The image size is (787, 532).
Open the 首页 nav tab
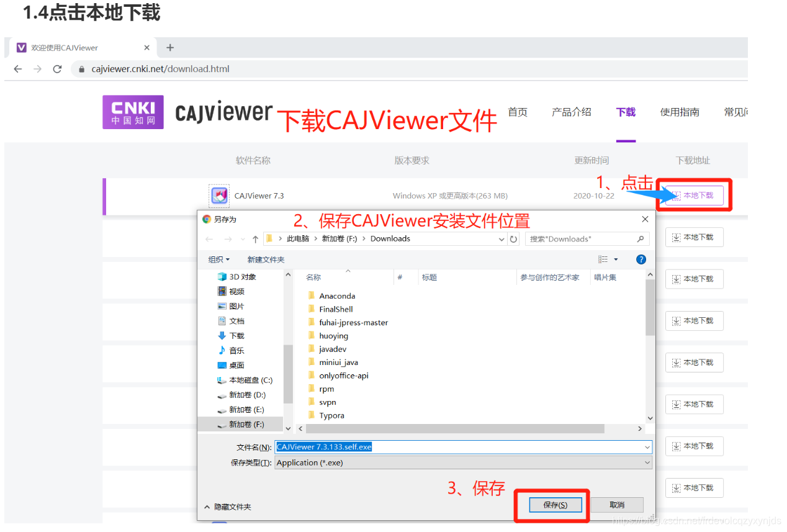coord(518,112)
